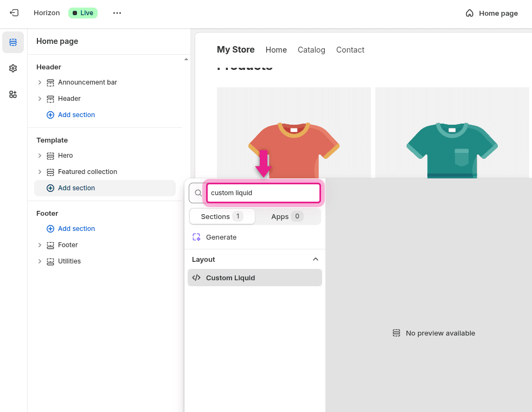Collapse the Layout group
This screenshot has height=412, width=532.
pos(315,260)
